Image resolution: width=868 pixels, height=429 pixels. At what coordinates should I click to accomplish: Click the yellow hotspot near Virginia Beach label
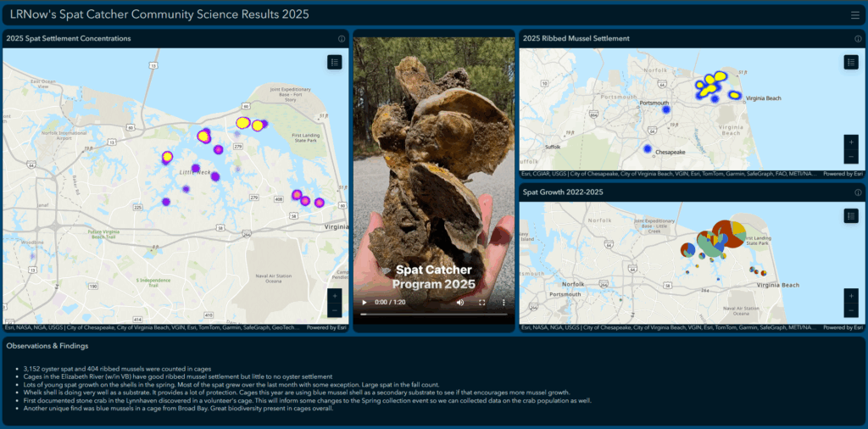click(x=734, y=95)
